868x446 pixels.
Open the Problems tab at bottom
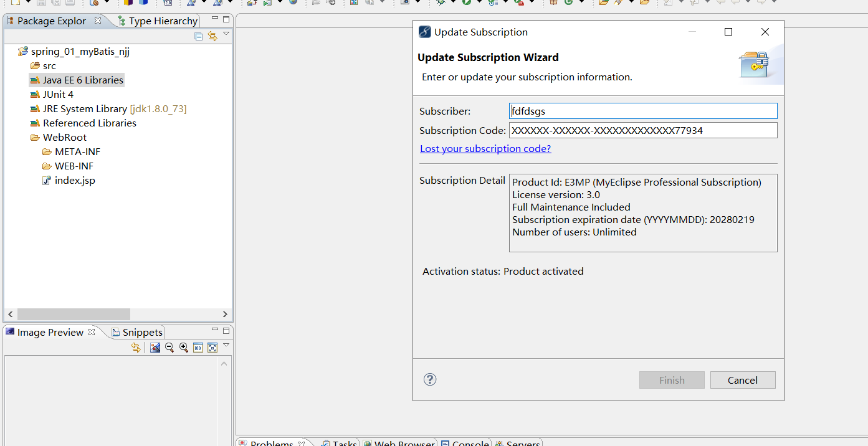click(x=272, y=443)
